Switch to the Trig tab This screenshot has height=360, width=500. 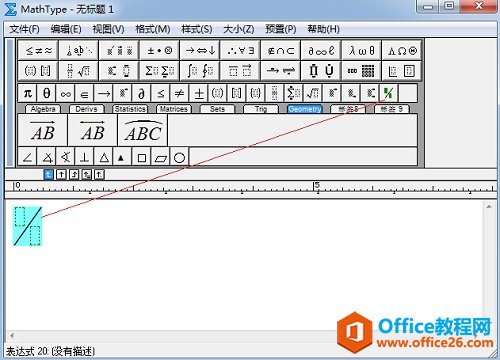pyautogui.click(x=261, y=109)
